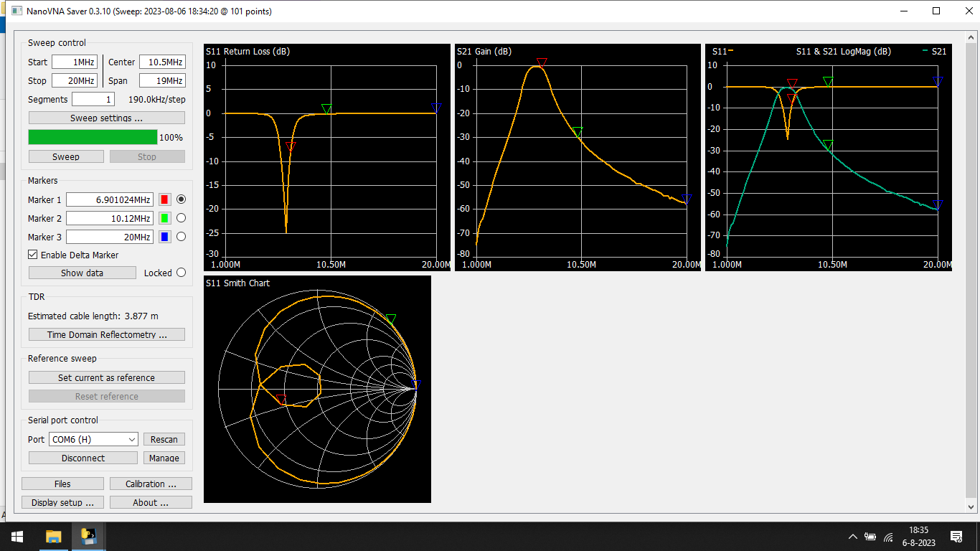The image size is (980, 551).
Task: Click the Sweep button
Action: tap(66, 156)
